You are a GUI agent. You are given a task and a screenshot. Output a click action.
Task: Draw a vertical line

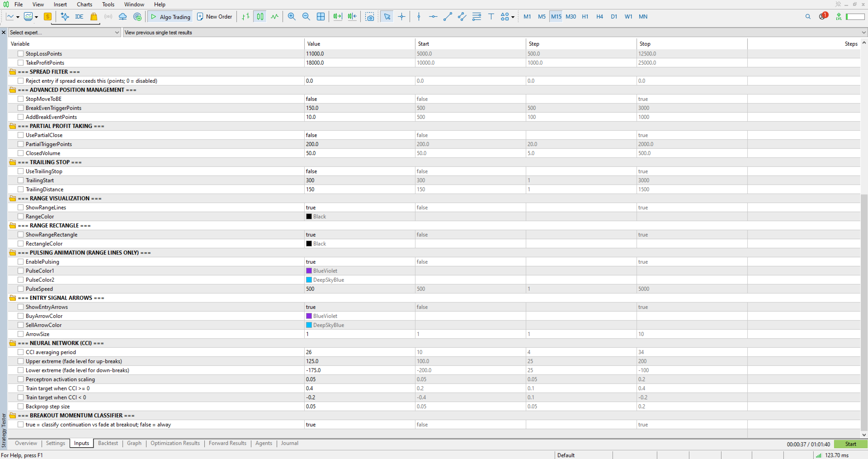(x=419, y=17)
